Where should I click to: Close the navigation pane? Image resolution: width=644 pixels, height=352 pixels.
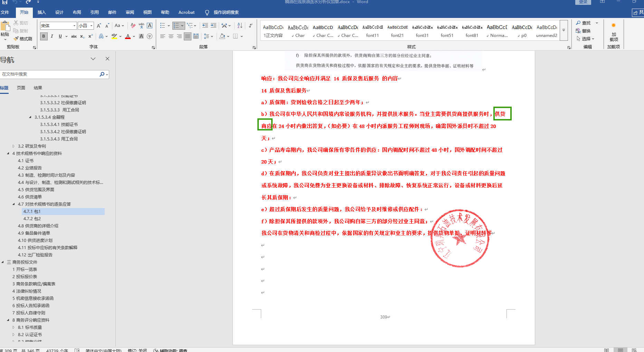(x=107, y=59)
